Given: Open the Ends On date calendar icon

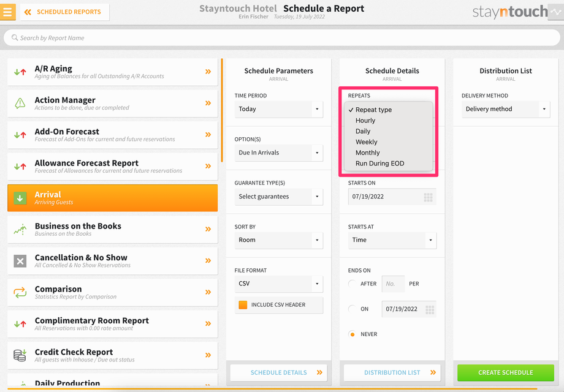Looking at the screenshot, I should click(x=430, y=310).
